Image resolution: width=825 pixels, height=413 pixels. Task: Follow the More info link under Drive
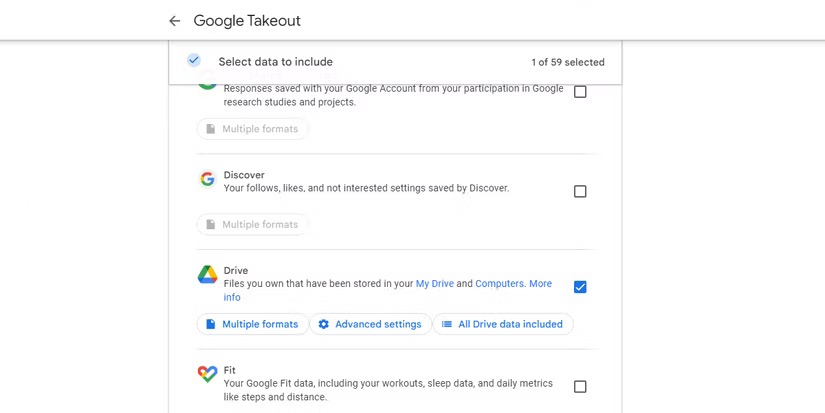pos(540,284)
